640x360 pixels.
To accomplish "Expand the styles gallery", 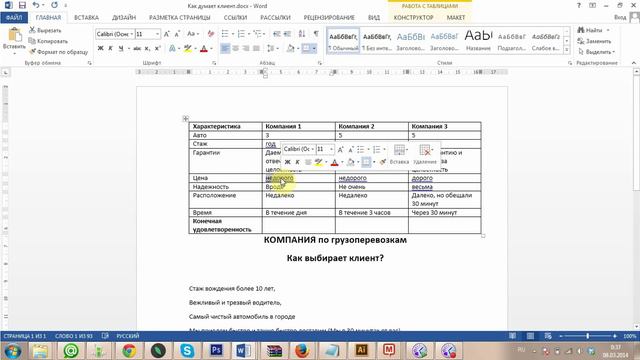I will tap(566, 50).
